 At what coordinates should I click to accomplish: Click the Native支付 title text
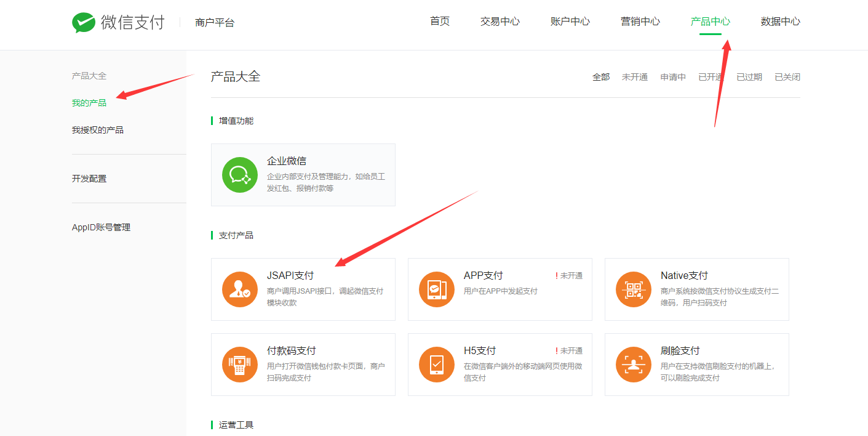point(684,275)
